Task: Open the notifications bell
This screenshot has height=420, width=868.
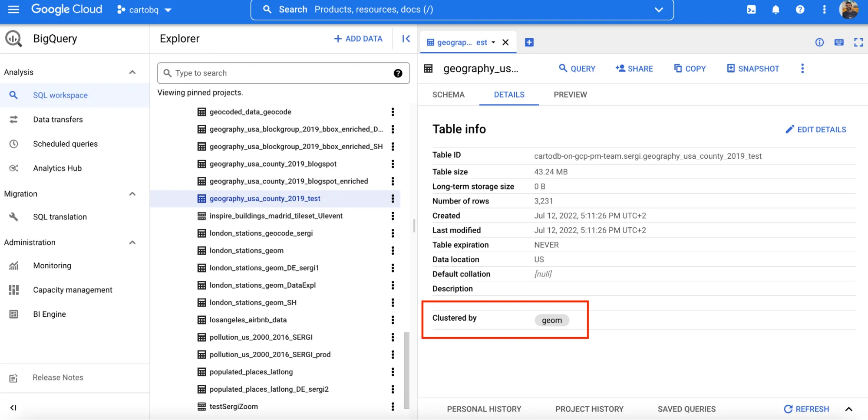Action: click(776, 9)
